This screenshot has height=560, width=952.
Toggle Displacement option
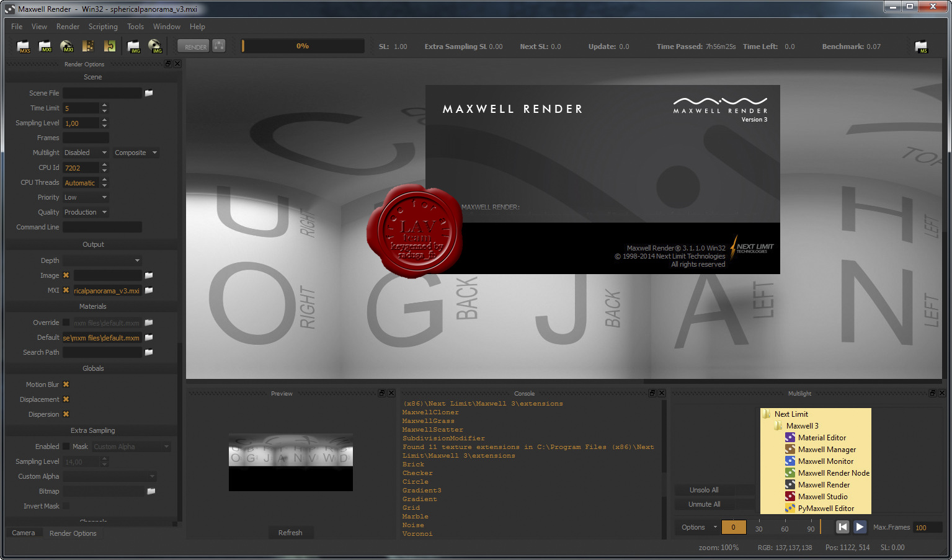tap(66, 399)
